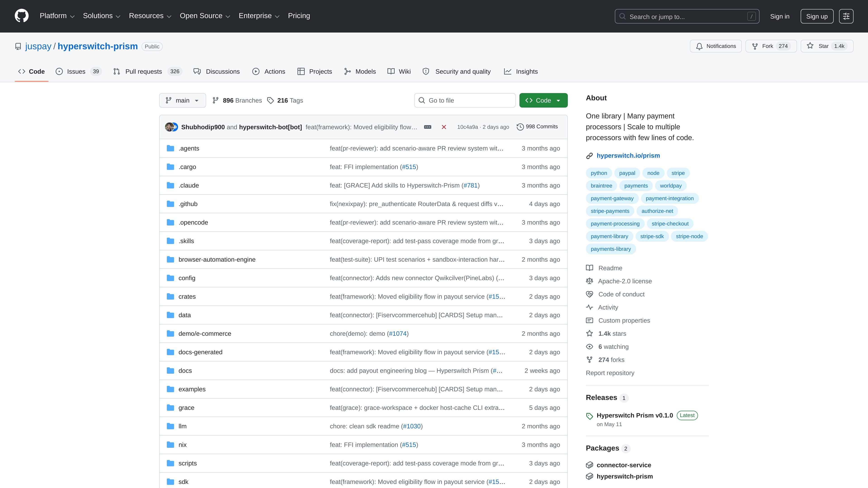This screenshot has width=868, height=488.
Task: Open the Actions tab
Action: (269, 71)
